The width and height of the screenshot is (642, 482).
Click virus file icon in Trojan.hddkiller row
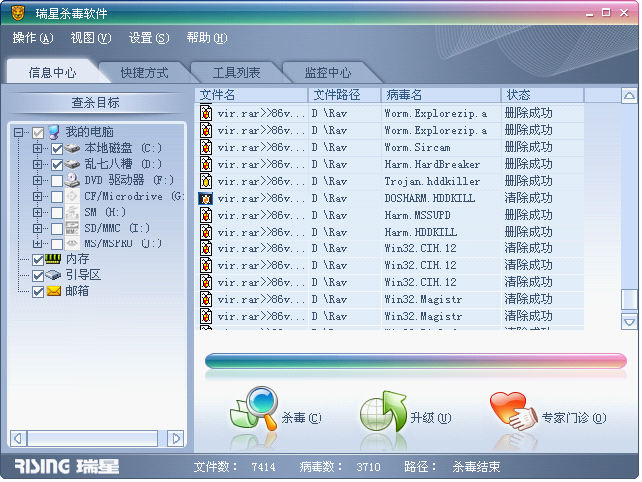pyautogui.click(x=206, y=181)
